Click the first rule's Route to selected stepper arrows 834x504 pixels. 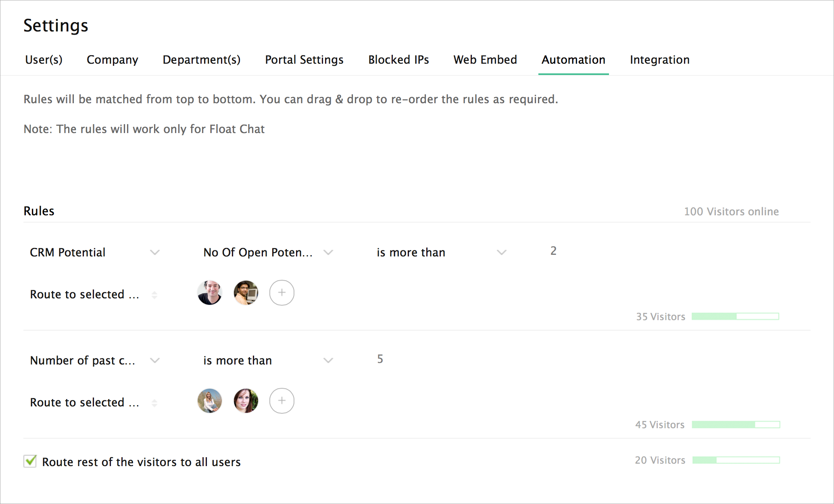(154, 295)
